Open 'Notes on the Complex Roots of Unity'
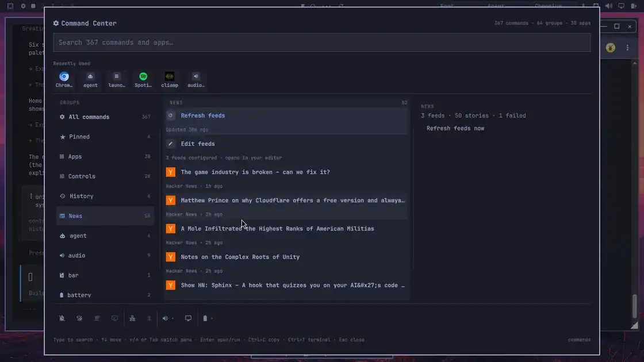The height and width of the screenshot is (362, 644). [x=286, y=263]
